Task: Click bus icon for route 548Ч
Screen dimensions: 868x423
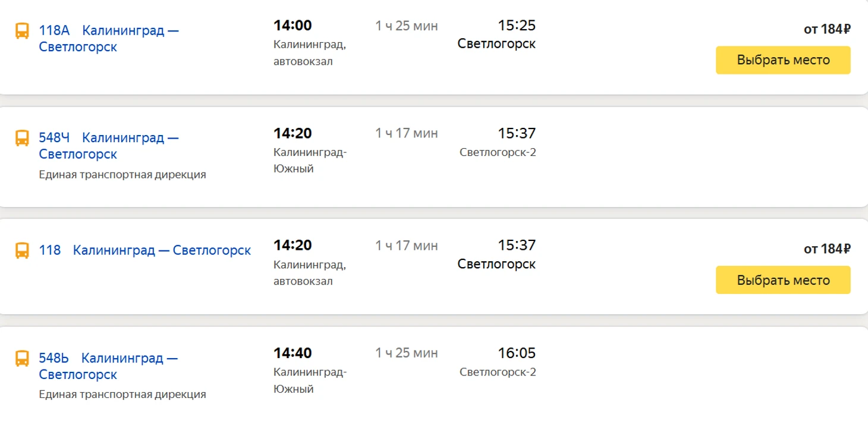Action: (22, 138)
